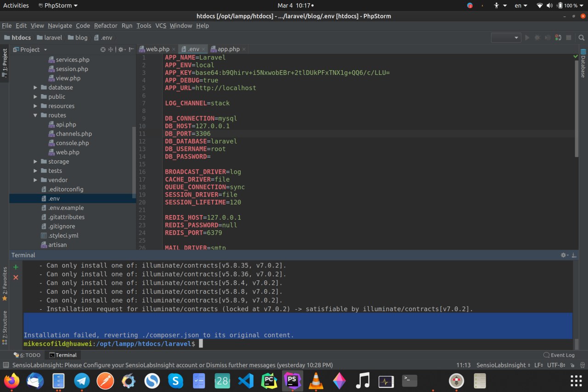
Task: Toggle listening for PHP debug connections
Action: [558, 38]
